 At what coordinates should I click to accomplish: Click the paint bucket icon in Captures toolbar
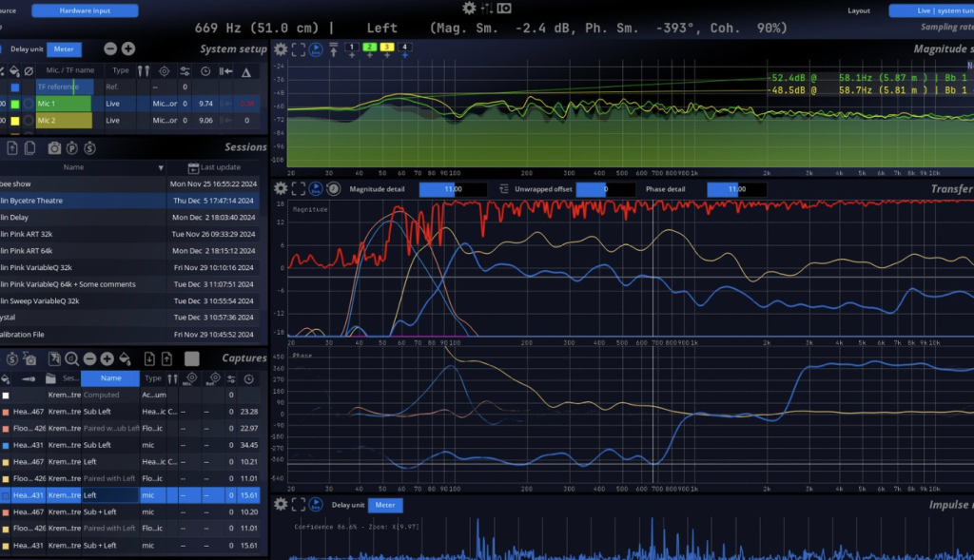[125, 358]
